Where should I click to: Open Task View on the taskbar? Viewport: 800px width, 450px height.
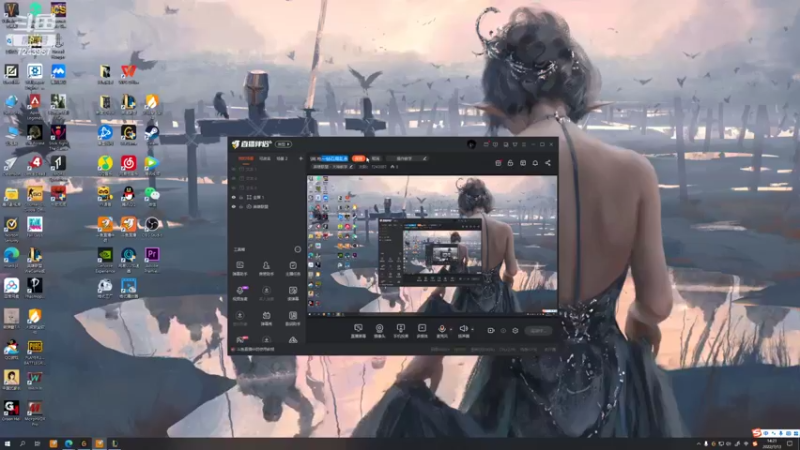point(37,444)
